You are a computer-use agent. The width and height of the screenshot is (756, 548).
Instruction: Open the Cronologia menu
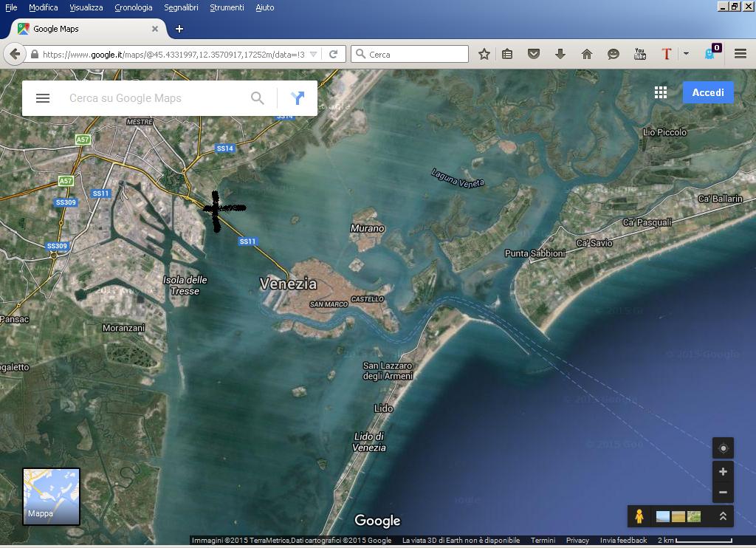[134, 7]
